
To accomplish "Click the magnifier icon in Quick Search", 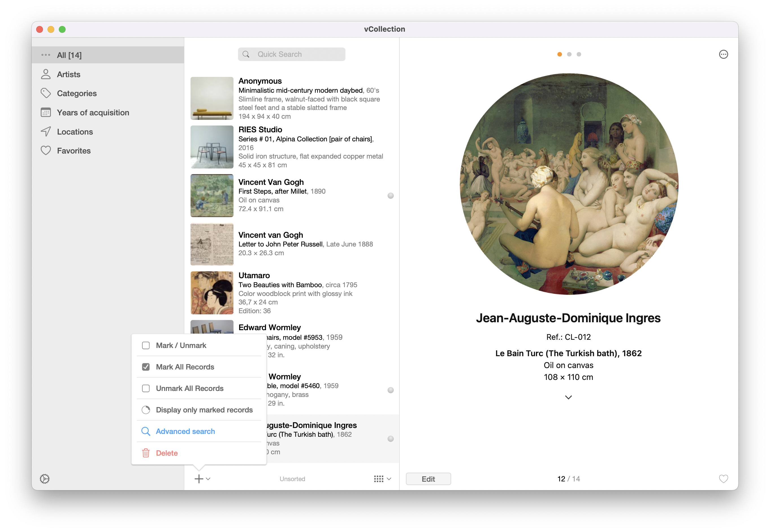I will tap(246, 54).
